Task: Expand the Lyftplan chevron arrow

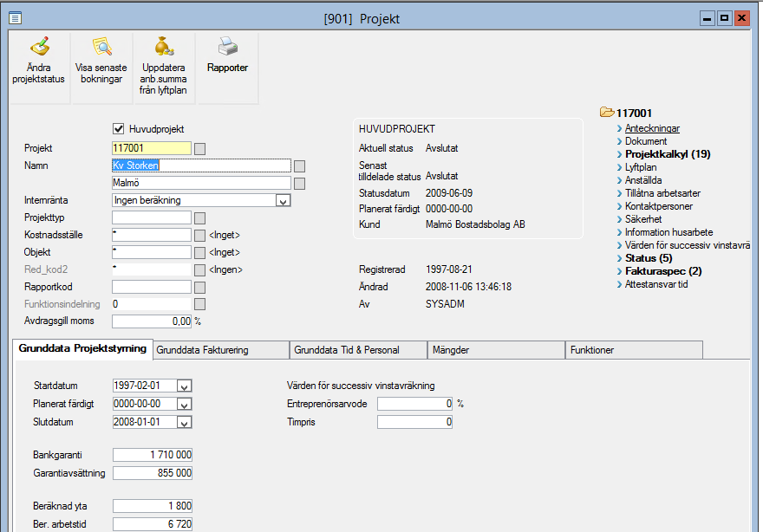Action: click(619, 167)
